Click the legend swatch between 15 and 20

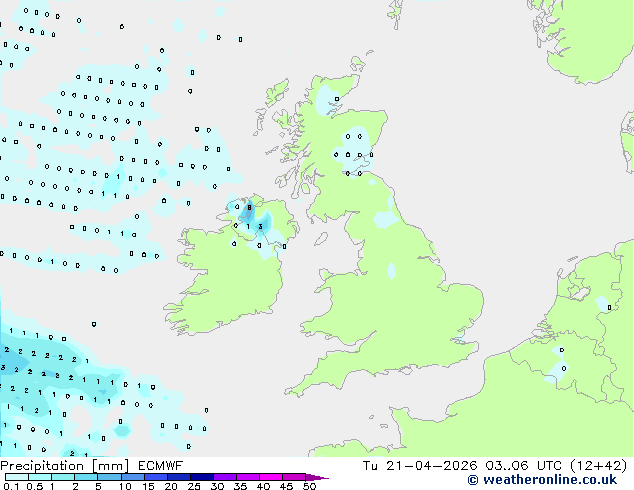click(x=155, y=477)
